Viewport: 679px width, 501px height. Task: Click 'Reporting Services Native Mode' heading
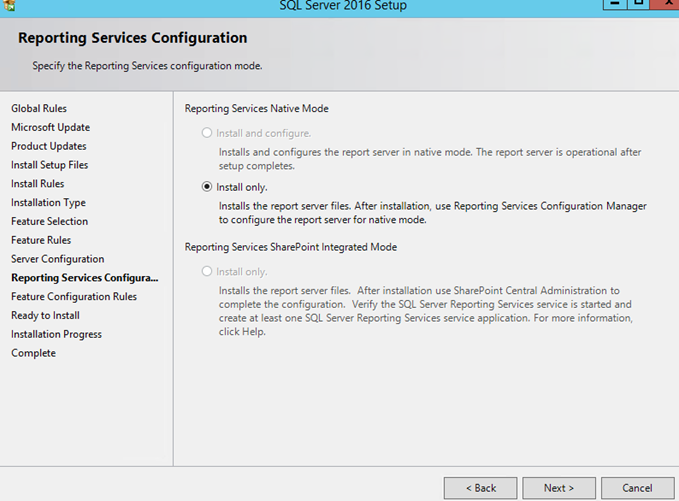(x=257, y=108)
